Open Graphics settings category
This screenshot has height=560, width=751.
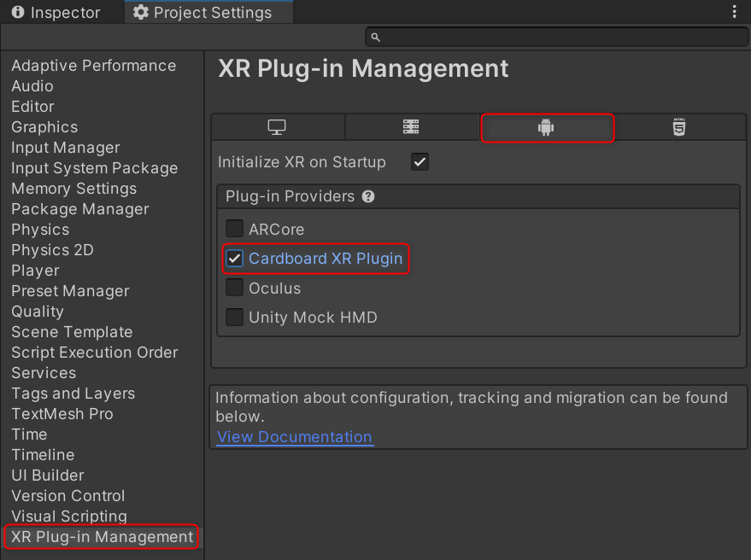point(44,127)
